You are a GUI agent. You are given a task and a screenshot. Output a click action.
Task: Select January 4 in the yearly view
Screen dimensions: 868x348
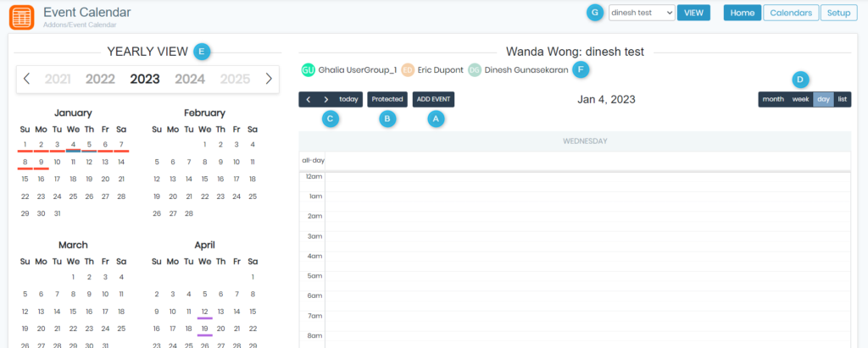coord(73,145)
